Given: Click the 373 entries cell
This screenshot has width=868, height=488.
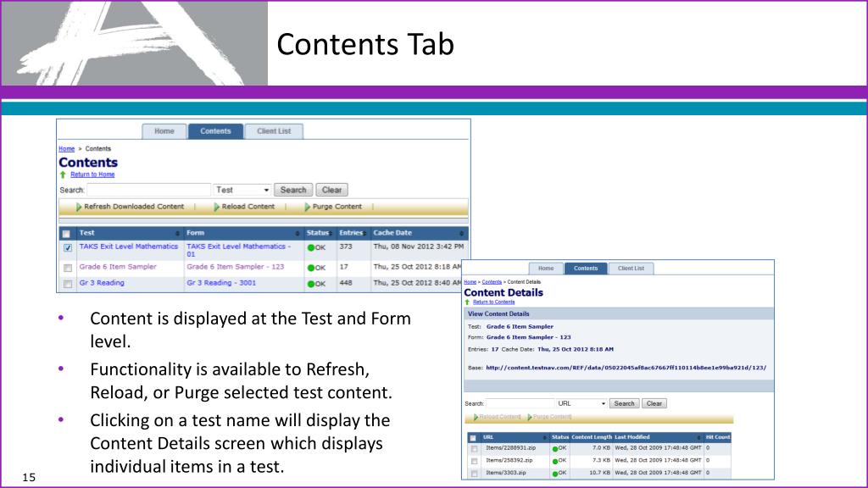Looking at the screenshot, I should point(346,247).
